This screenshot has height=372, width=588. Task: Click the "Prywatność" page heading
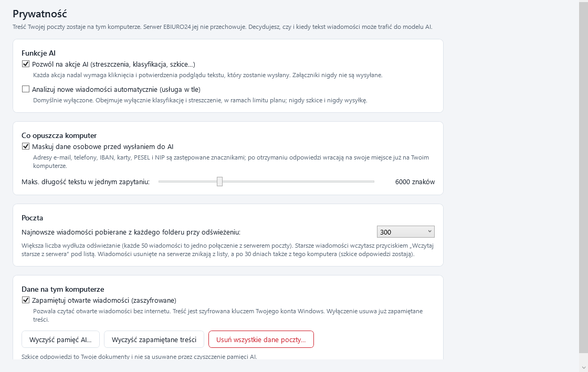point(40,14)
